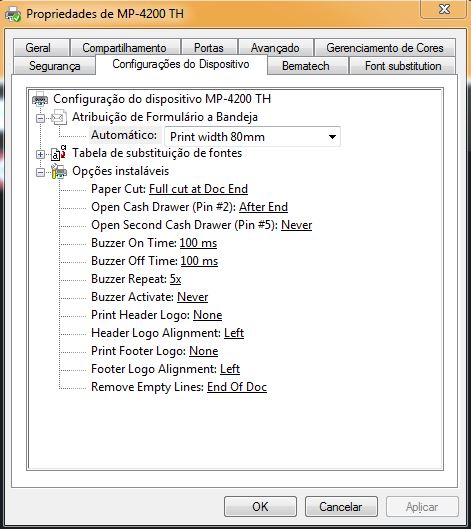
Task: Select the MP-4200 TH device configuration printer icon
Action: click(40, 99)
